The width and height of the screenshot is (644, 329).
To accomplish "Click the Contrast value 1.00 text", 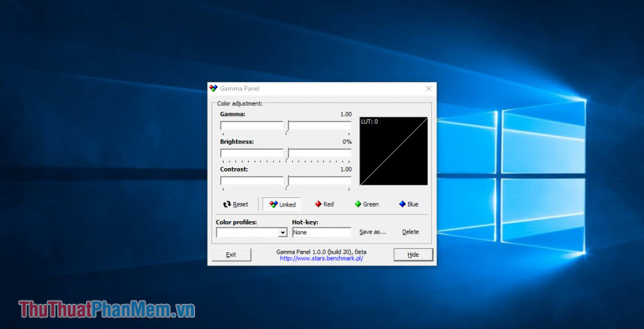I will pos(346,169).
